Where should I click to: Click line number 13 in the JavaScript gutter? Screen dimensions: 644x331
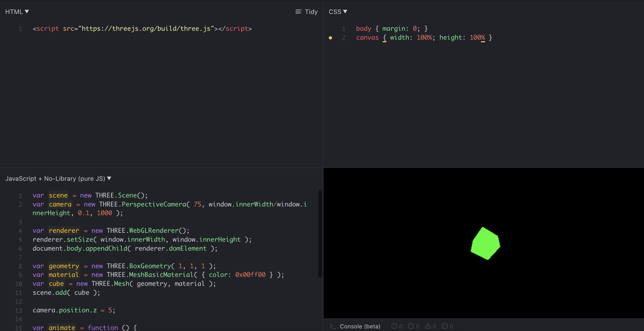pyautogui.click(x=18, y=311)
